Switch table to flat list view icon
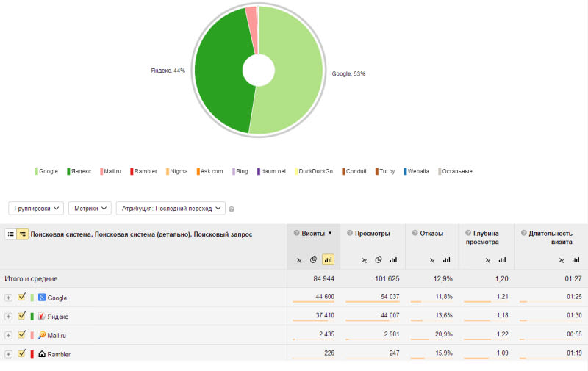Image resolution: width=588 pixels, height=371 pixels. click(11, 234)
